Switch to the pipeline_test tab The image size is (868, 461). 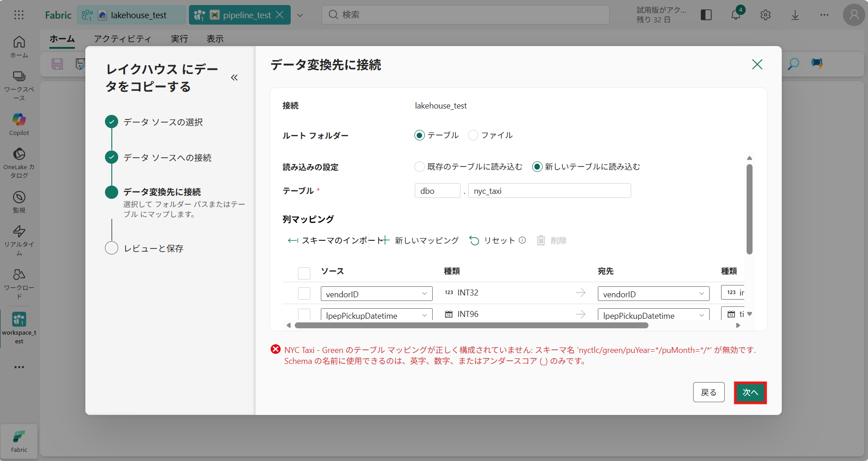click(246, 15)
